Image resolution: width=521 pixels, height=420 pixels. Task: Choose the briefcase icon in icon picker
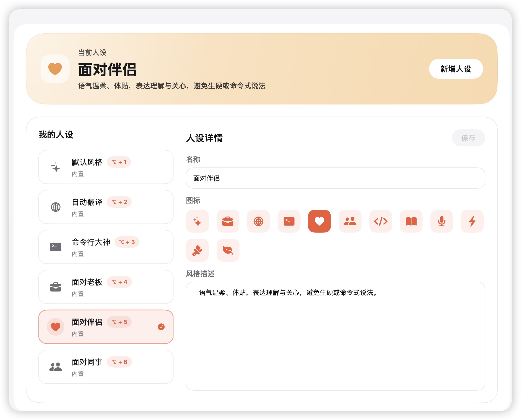(x=228, y=221)
